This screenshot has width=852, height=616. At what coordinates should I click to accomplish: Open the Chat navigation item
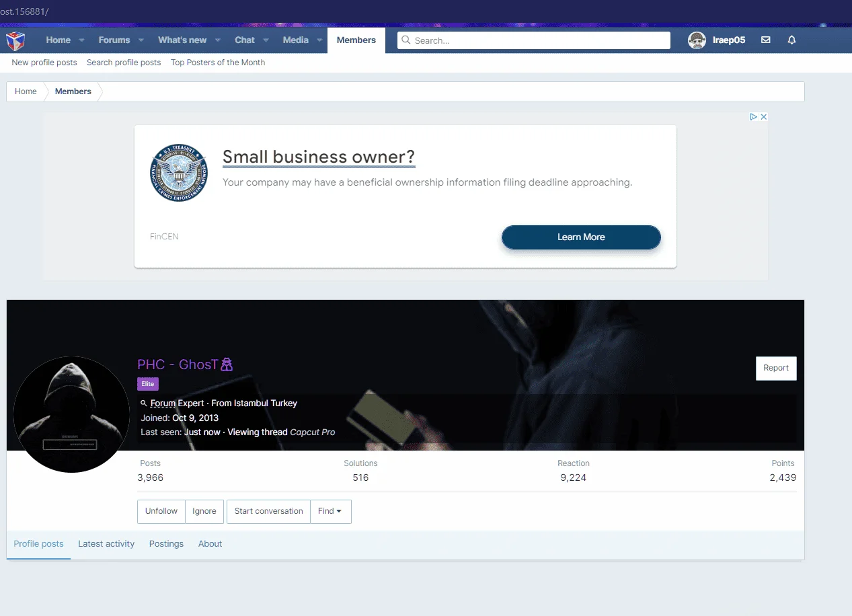pyautogui.click(x=245, y=40)
